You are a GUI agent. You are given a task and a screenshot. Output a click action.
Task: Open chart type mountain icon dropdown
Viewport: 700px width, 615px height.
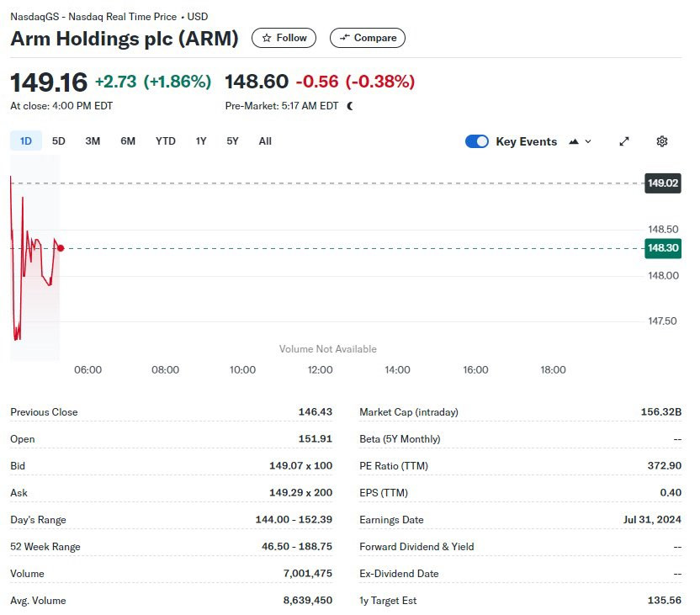pos(580,141)
